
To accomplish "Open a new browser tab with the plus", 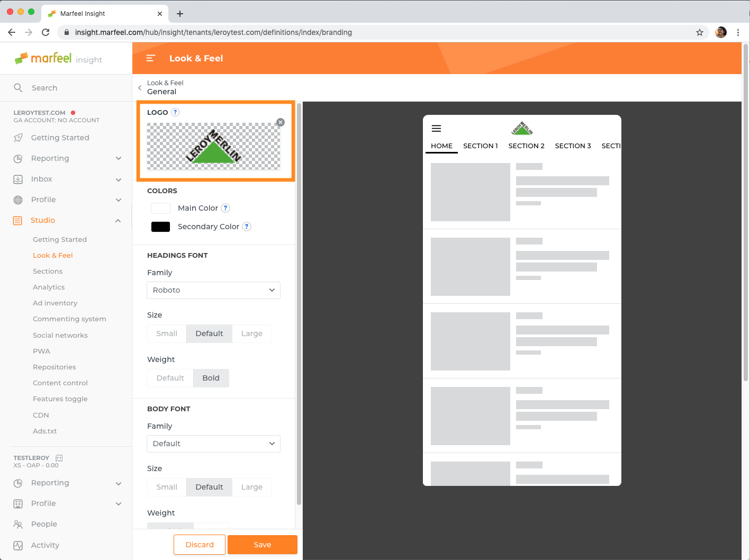I will click(180, 14).
